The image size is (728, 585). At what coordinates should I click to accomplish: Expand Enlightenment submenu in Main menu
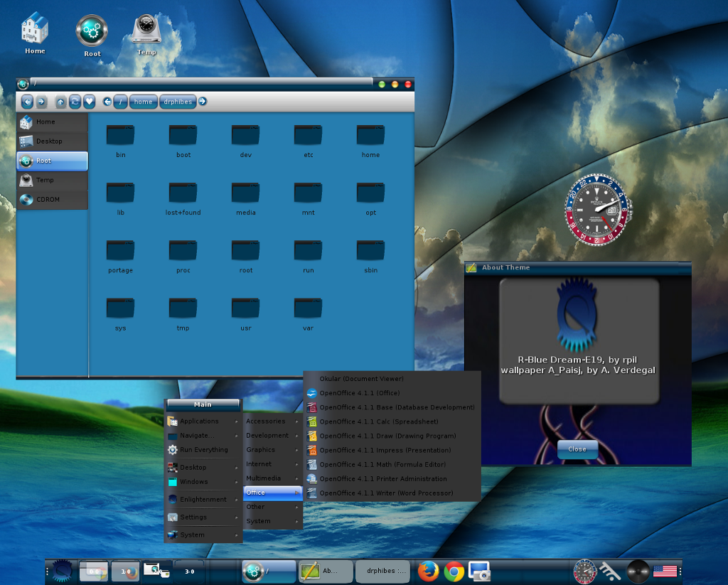point(203,500)
